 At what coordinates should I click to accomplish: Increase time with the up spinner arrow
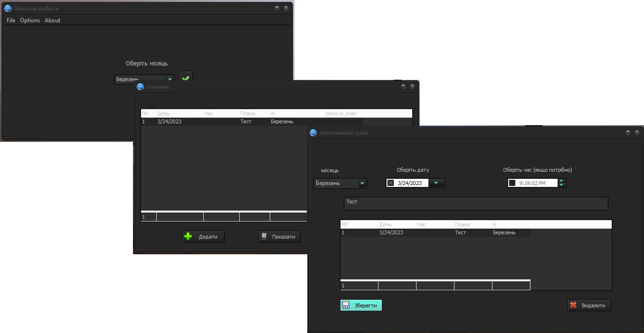tap(562, 181)
